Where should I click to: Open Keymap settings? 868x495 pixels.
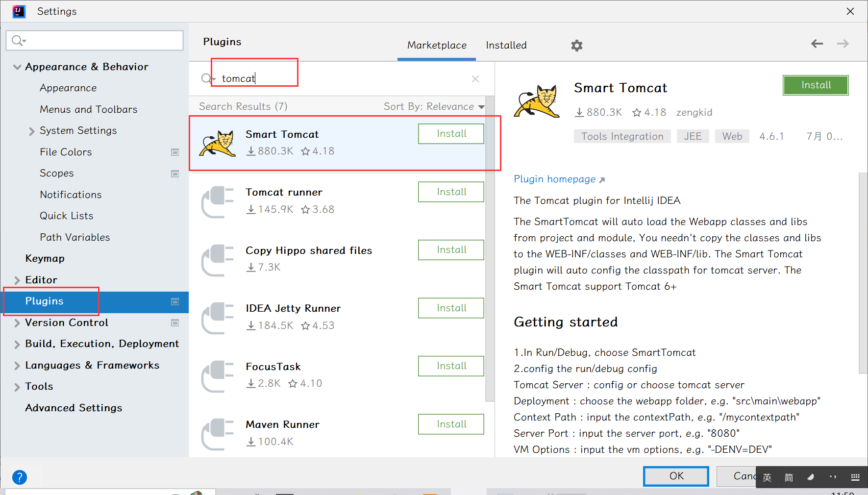pyautogui.click(x=45, y=259)
